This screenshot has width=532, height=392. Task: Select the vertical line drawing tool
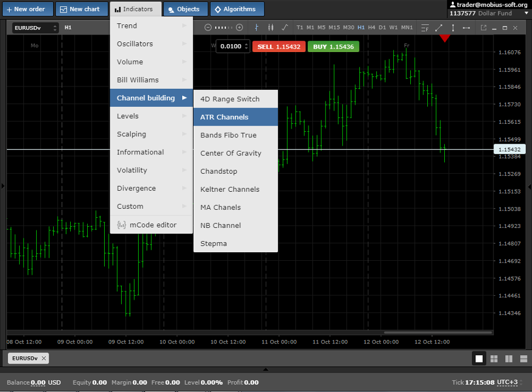click(453, 28)
